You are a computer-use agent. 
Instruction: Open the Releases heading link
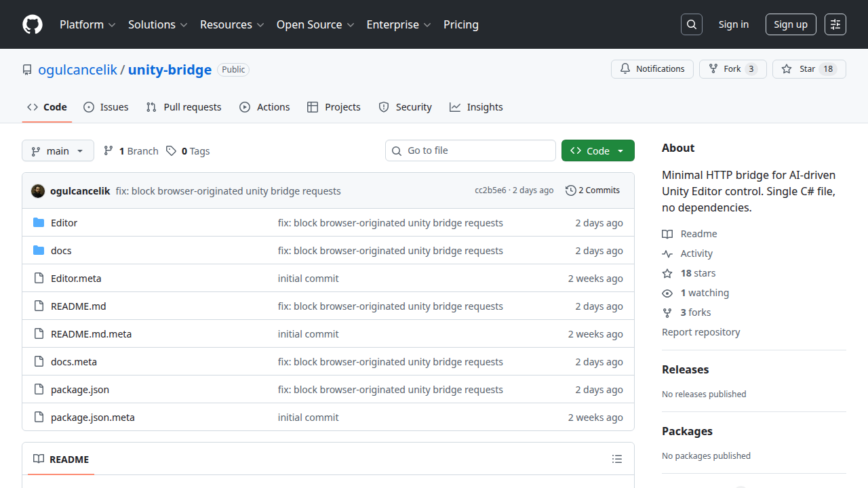pos(685,369)
